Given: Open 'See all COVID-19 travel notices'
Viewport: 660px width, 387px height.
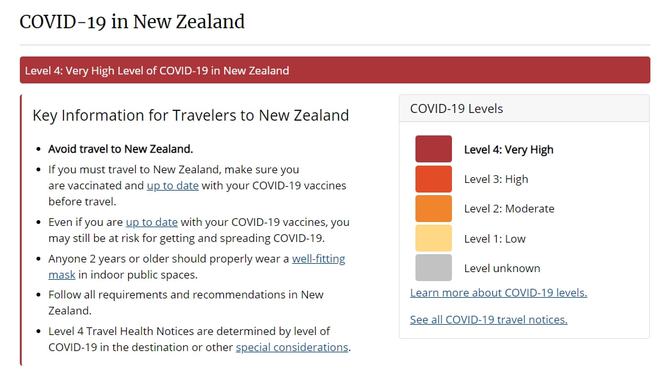Looking at the screenshot, I should tap(489, 320).
